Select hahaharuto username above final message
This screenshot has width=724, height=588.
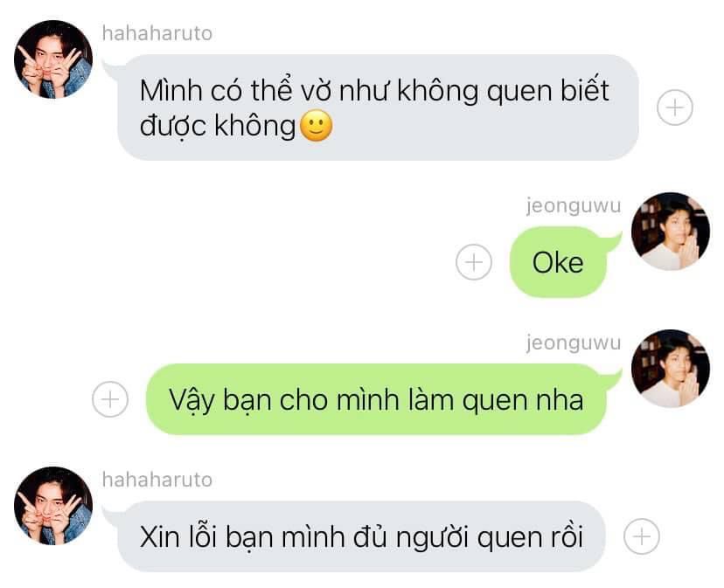point(157,480)
